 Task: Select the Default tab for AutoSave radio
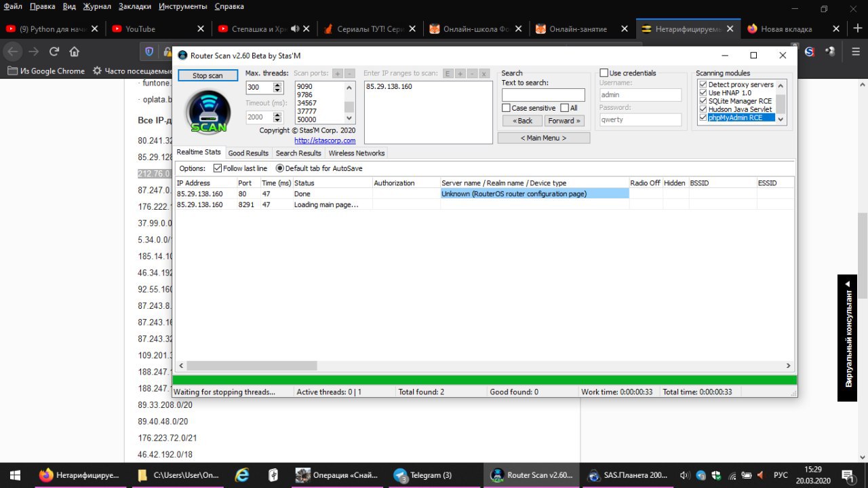(279, 168)
